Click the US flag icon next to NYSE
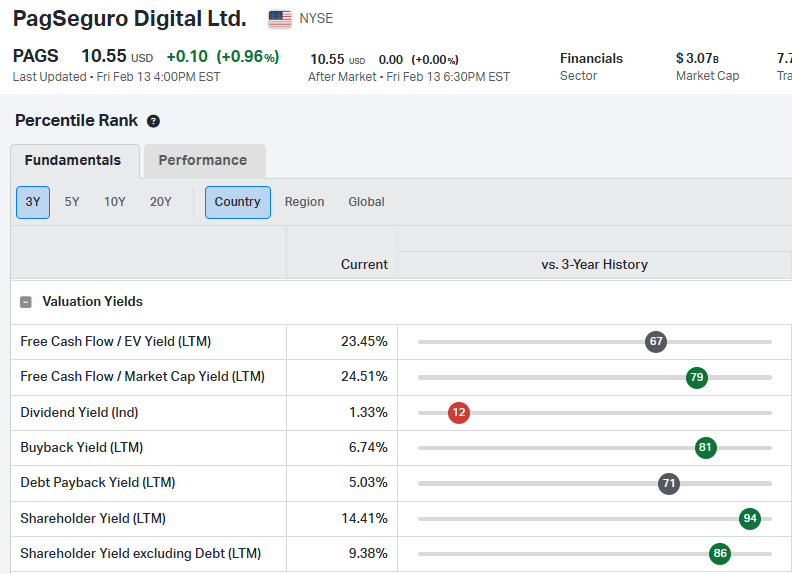792x574 pixels. 280,19
